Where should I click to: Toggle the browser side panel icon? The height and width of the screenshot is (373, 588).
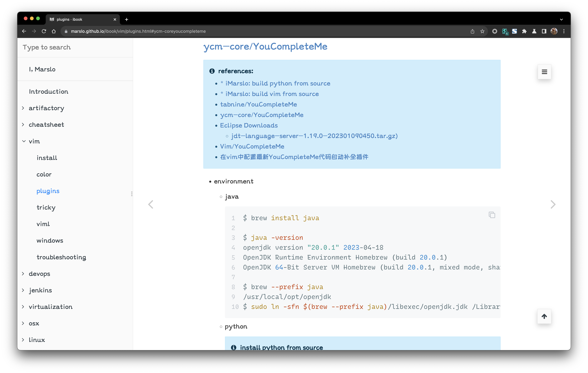click(544, 31)
